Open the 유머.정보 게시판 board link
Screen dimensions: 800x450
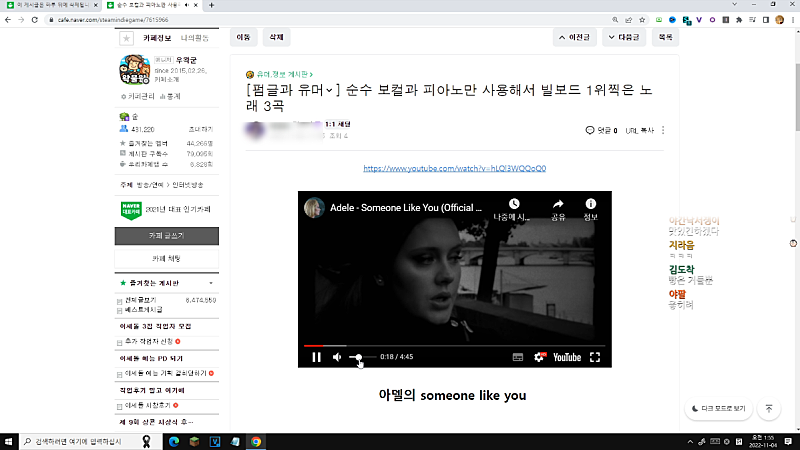(x=284, y=74)
